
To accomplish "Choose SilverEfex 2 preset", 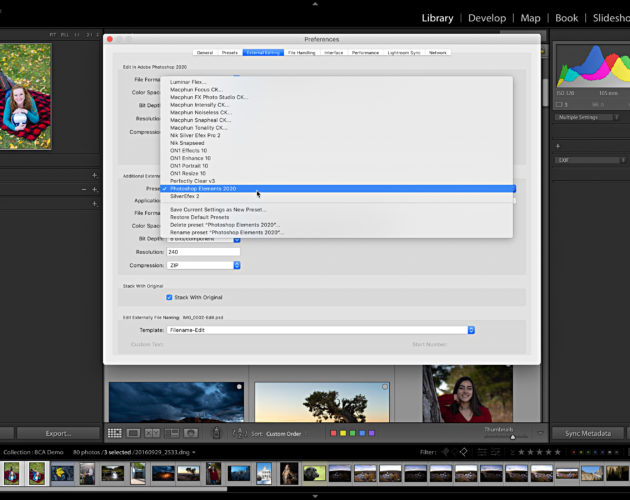I will pyautogui.click(x=336, y=197).
